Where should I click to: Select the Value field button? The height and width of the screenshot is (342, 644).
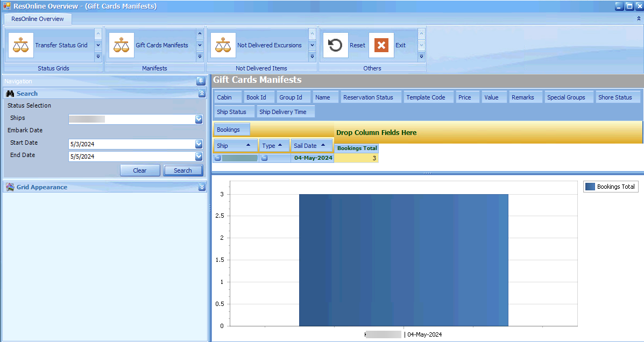[x=494, y=97]
